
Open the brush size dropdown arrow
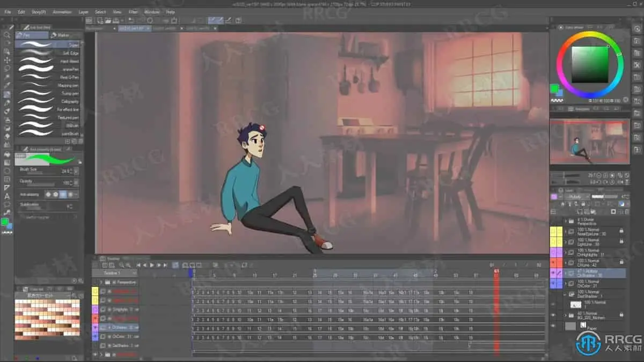[76, 172]
